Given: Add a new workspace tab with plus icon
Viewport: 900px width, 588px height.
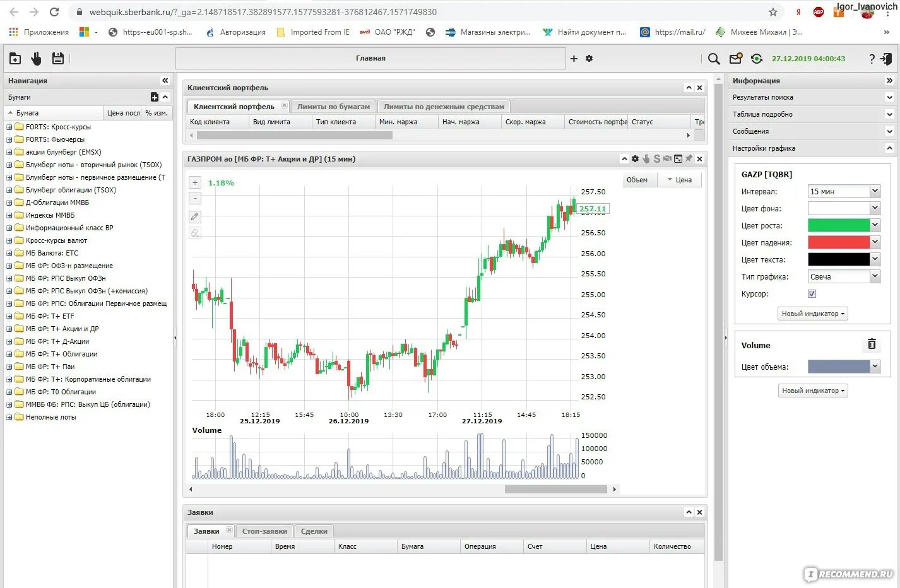Looking at the screenshot, I should click(x=574, y=58).
